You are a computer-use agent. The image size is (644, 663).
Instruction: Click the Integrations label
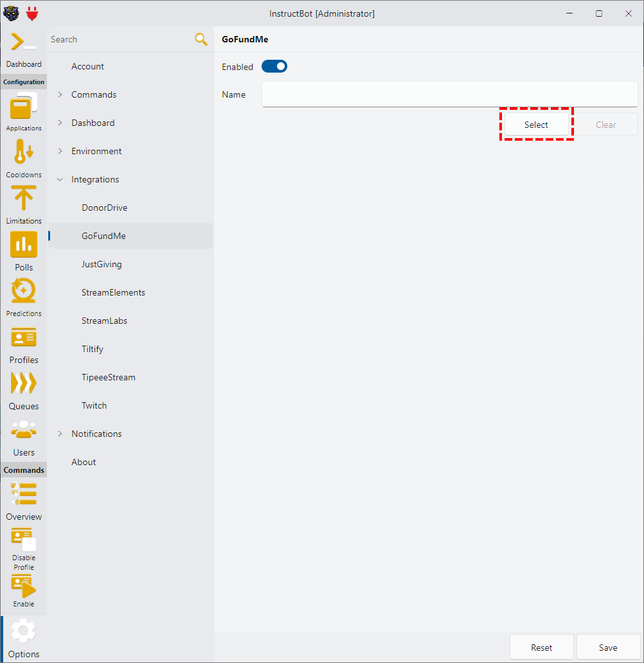tap(95, 180)
